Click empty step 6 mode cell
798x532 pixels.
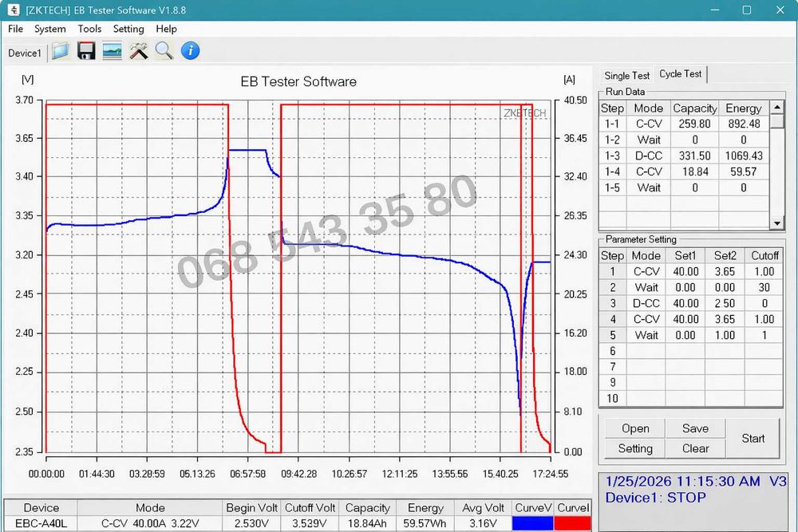pyautogui.click(x=646, y=351)
